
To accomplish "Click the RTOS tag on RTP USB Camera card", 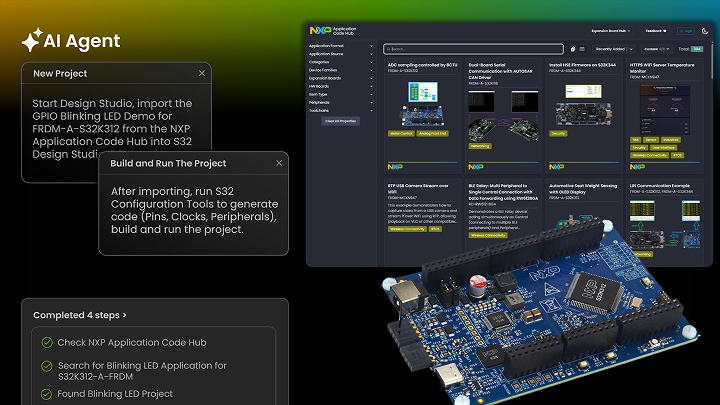I will pyautogui.click(x=435, y=229).
